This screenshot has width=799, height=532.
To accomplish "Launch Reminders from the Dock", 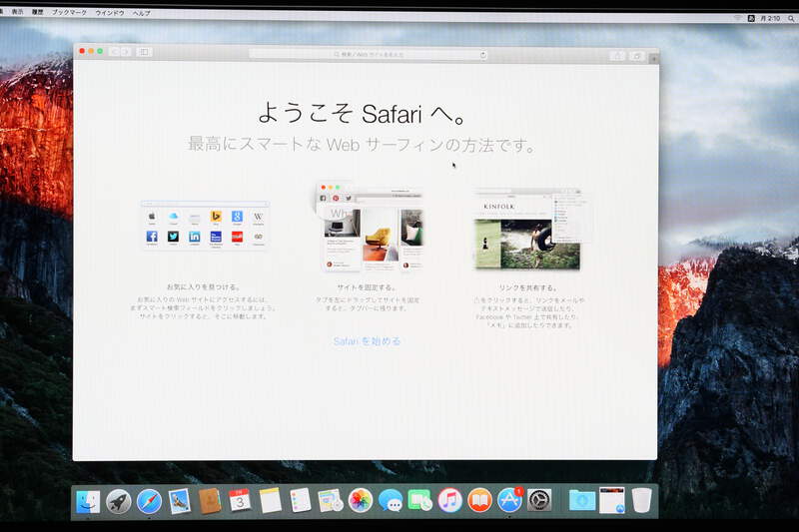I will pyautogui.click(x=301, y=501).
